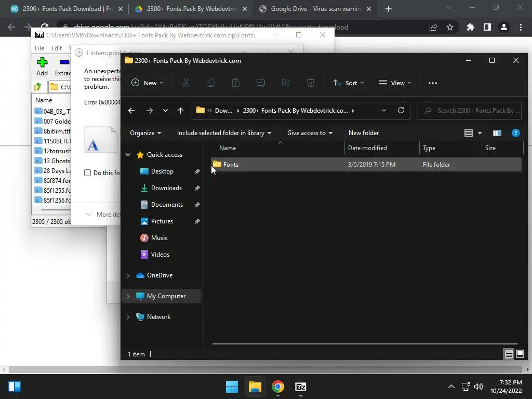Switch to details view in status bar
This screenshot has height=399, width=532.
(x=509, y=354)
